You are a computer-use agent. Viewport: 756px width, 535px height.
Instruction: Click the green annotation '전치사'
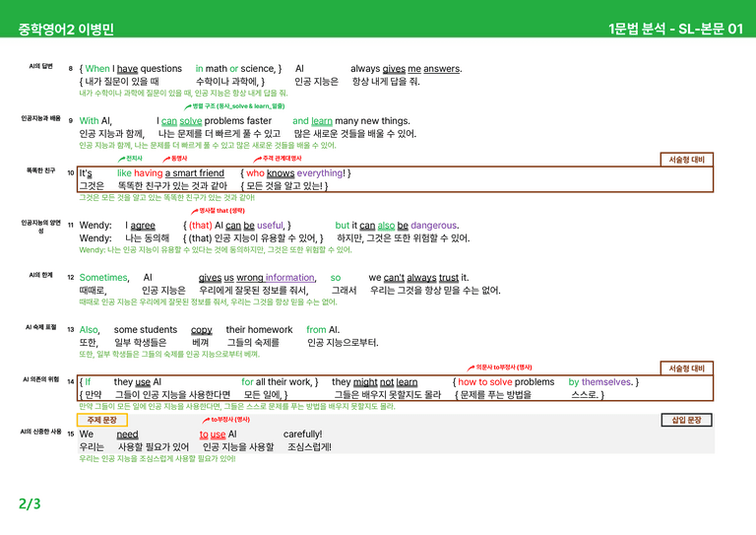point(130,159)
